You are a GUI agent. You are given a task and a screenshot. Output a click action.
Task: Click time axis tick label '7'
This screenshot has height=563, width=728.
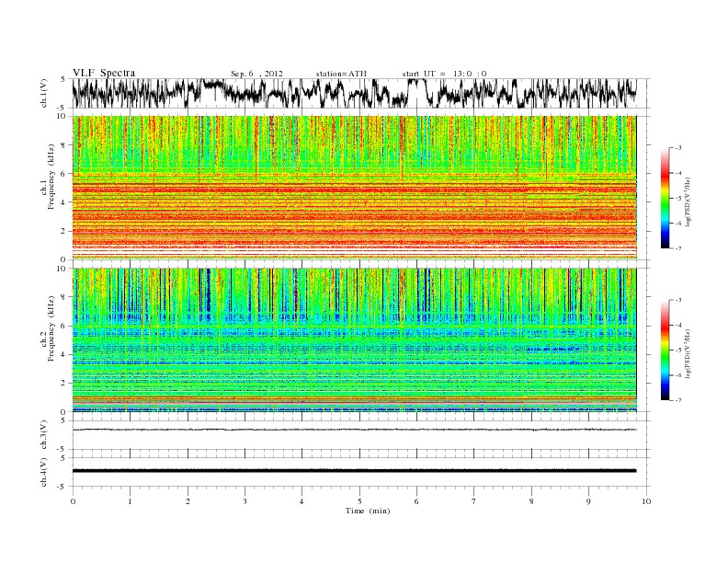[474, 501]
